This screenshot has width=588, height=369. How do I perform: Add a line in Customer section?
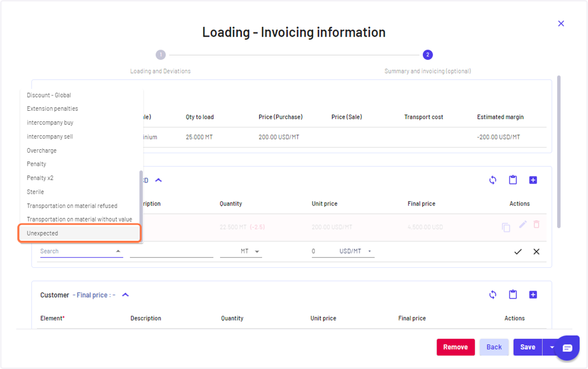coord(533,295)
